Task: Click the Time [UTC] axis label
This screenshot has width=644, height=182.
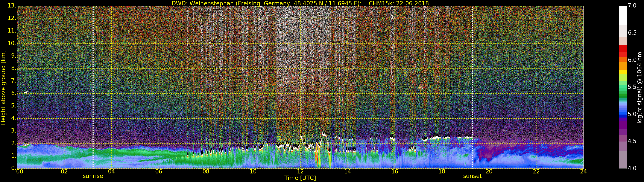Action: [300, 178]
